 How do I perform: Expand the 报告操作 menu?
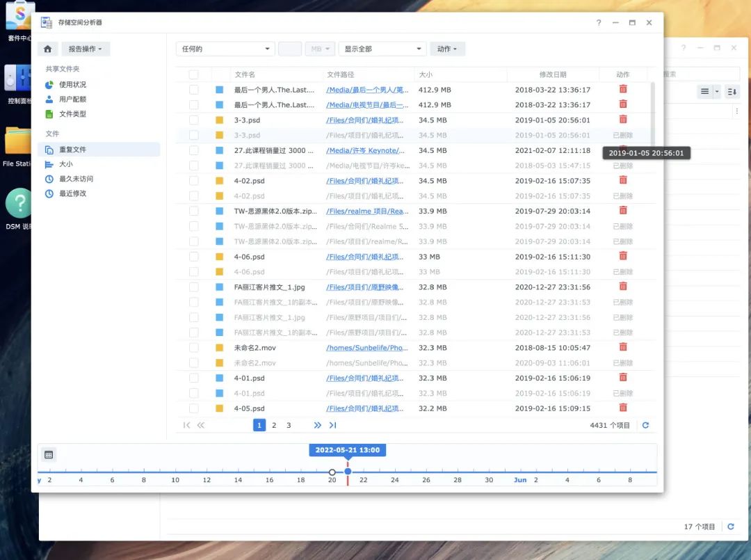tap(86, 49)
